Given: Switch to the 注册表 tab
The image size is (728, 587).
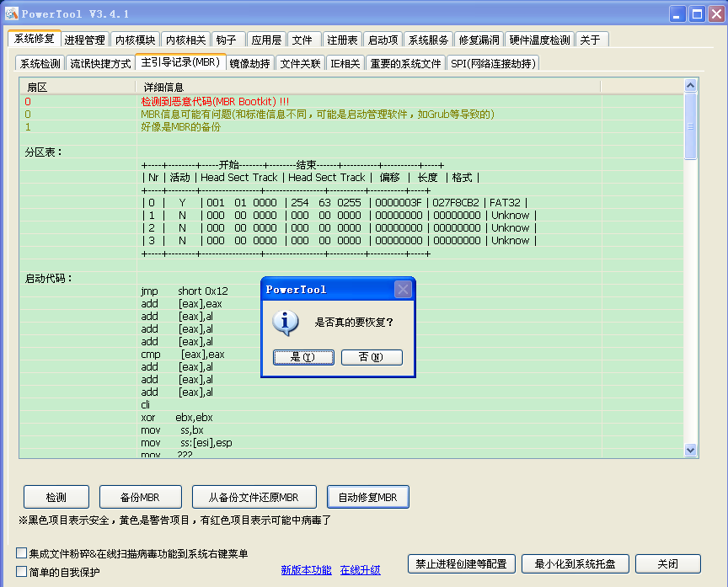Looking at the screenshot, I should click(342, 40).
